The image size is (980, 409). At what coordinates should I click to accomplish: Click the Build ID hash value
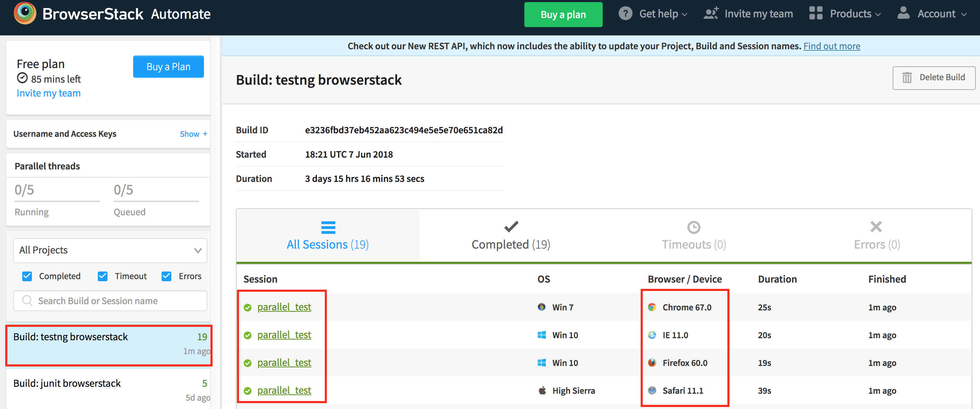click(x=404, y=130)
